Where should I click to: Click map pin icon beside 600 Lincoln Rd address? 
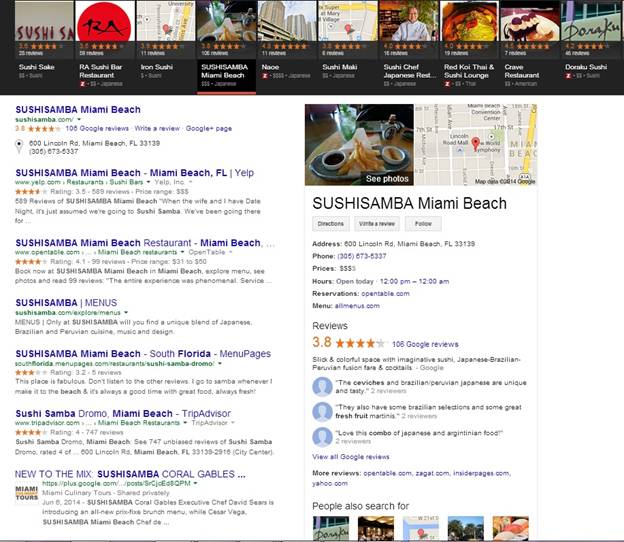[19, 146]
